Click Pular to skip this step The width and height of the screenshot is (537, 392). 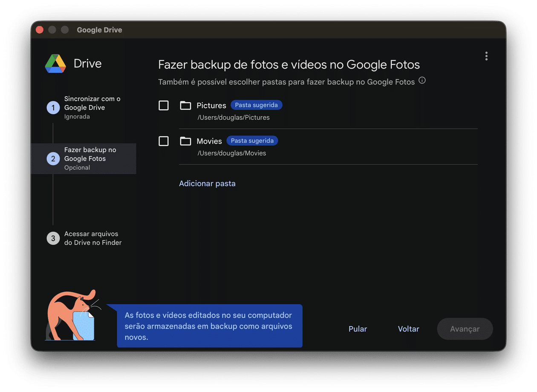pyautogui.click(x=358, y=329)
